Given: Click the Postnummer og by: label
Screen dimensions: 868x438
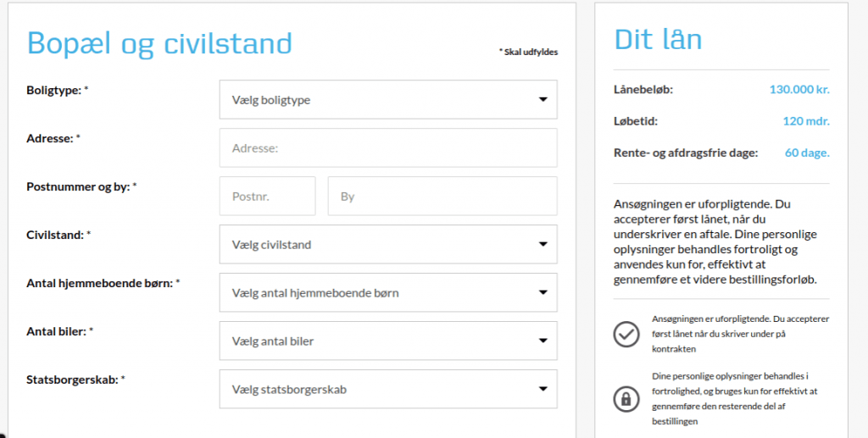Looking at the screenshot, I should (x=81, y=187).
